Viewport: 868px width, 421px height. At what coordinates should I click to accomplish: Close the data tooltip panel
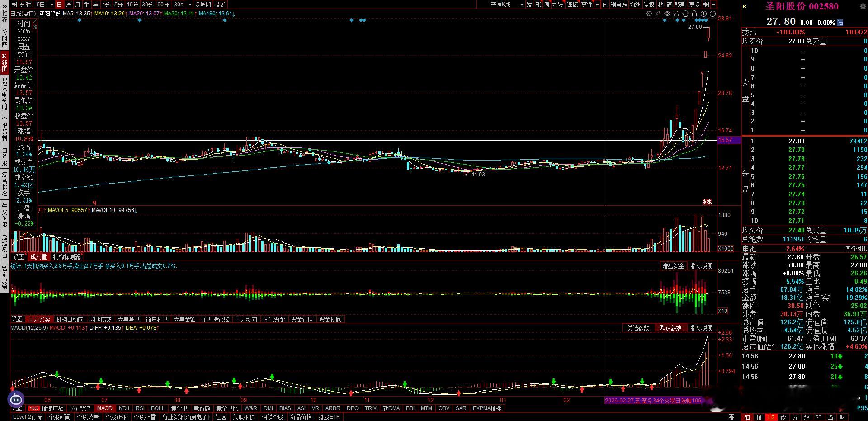coord(35,21)
